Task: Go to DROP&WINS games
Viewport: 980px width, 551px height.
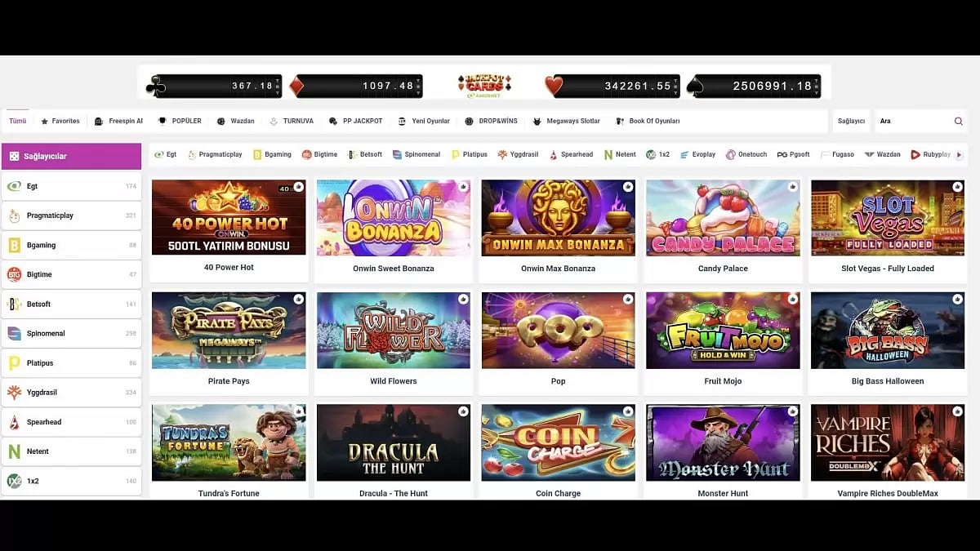Action: point(491,121)
